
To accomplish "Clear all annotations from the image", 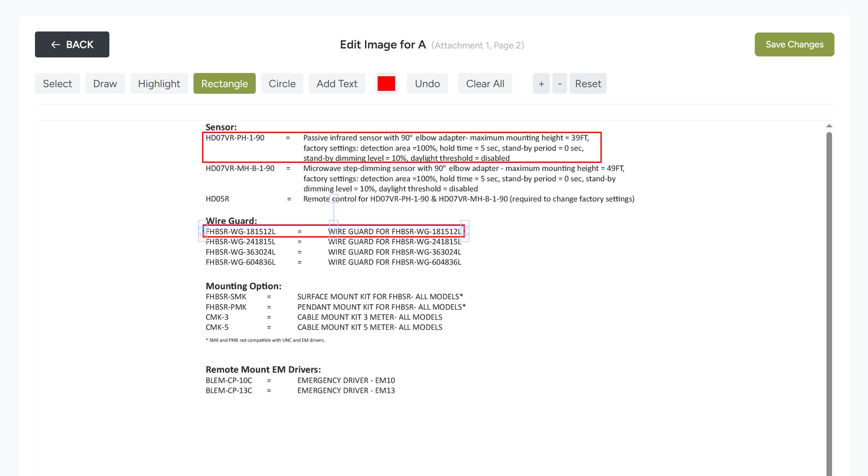I will pyautogui.click(x=485, y=83).
